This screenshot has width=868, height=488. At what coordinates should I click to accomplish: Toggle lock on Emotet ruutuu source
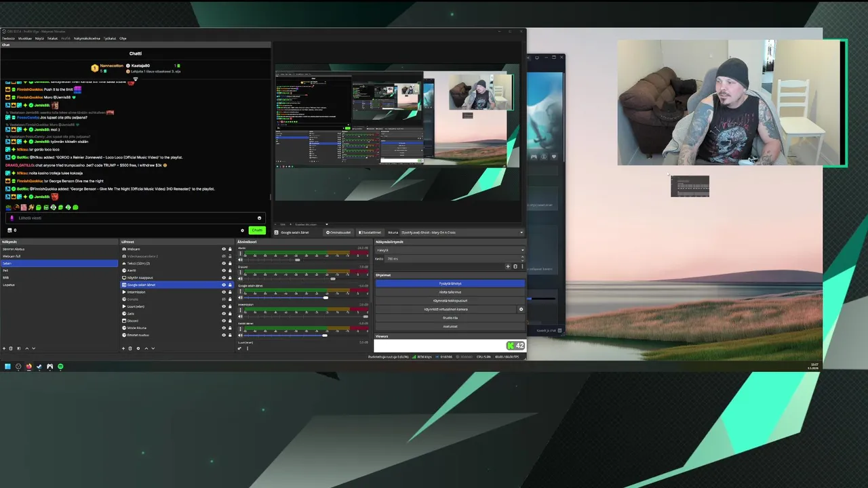click(x=230, y=335)
